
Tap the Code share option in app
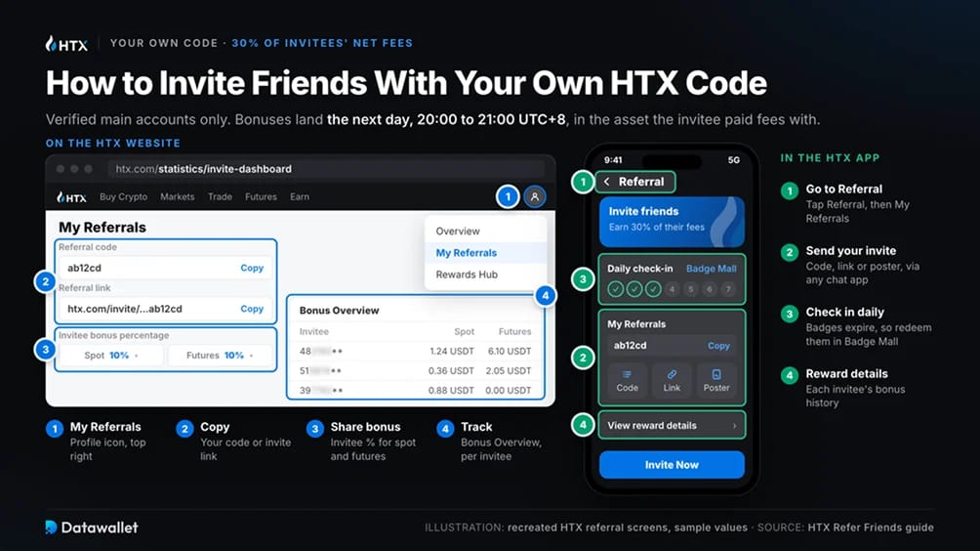627,380
